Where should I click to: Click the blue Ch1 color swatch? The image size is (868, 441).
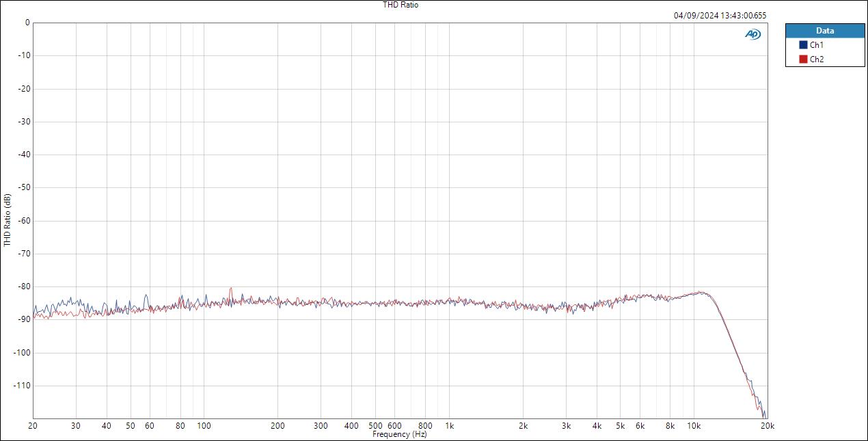pos(803,45)
